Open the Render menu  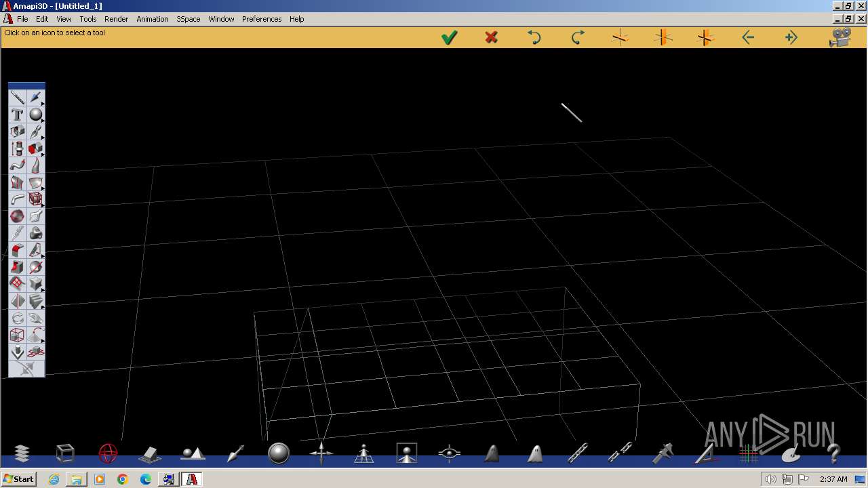116,19
